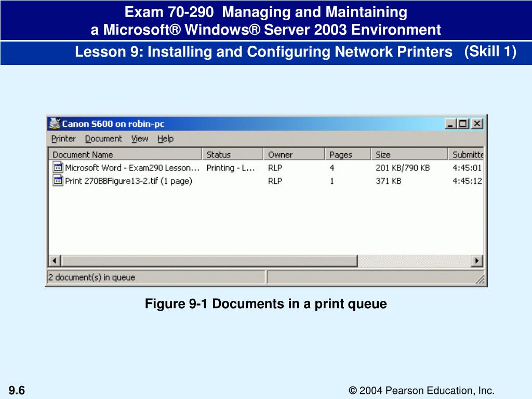Close the Canon S600 window
The height and width of the screenshot is (399, 532).
tap(477, 124)
